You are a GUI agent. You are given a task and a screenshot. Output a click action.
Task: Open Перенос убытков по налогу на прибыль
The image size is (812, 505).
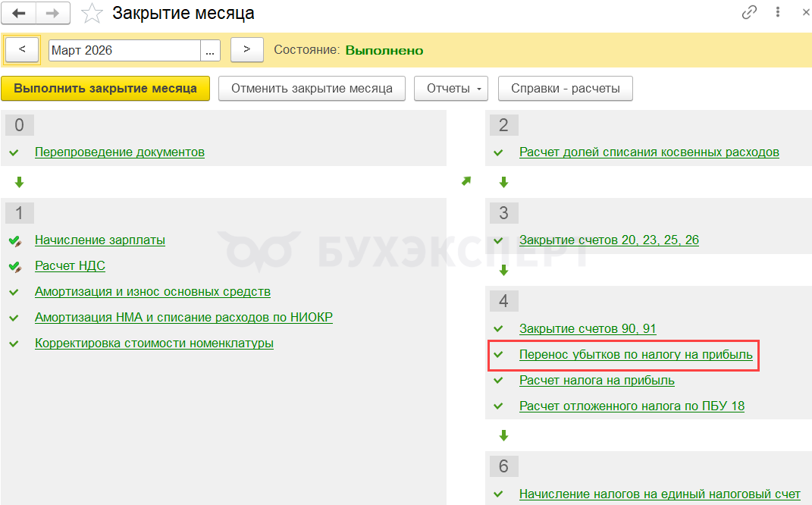coord(635,355)
